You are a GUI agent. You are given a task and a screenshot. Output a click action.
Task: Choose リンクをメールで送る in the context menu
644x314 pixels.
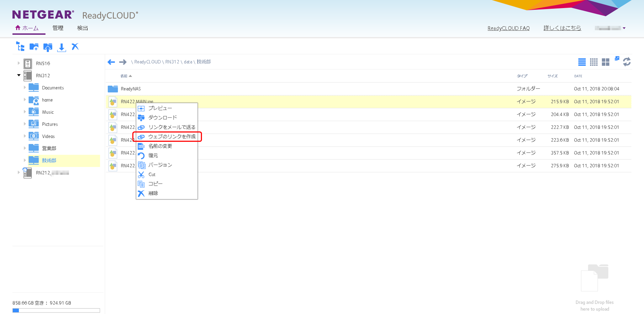click(x=167, y=127)
